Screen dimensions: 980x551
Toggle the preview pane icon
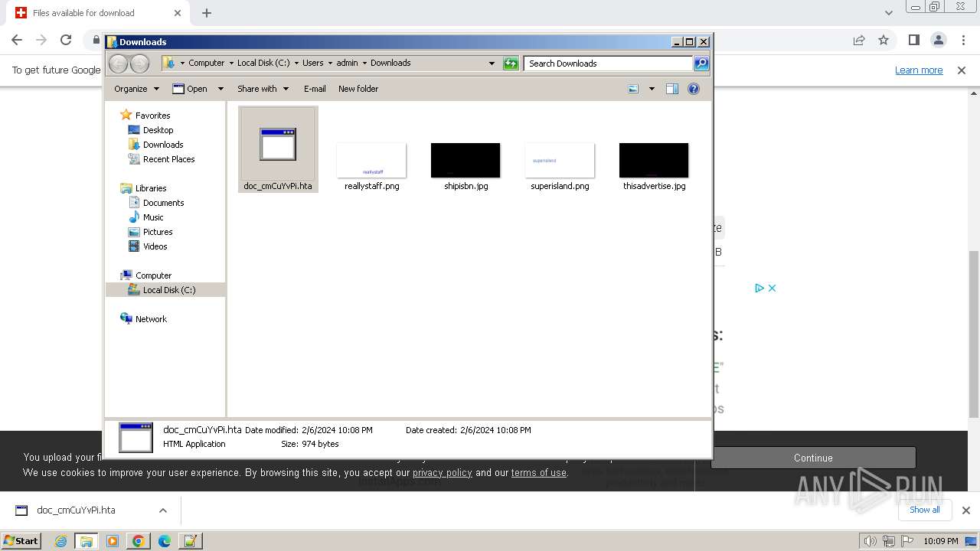(672, 89)
